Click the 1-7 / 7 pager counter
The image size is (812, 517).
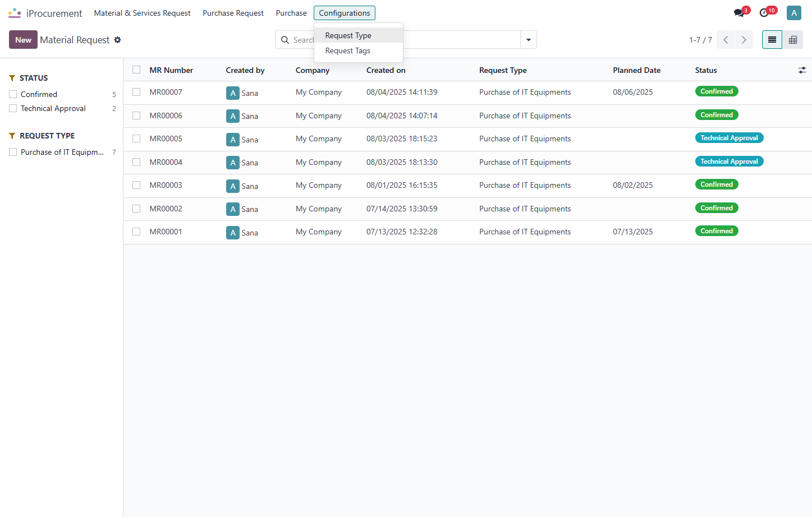(x=700, y=40)
